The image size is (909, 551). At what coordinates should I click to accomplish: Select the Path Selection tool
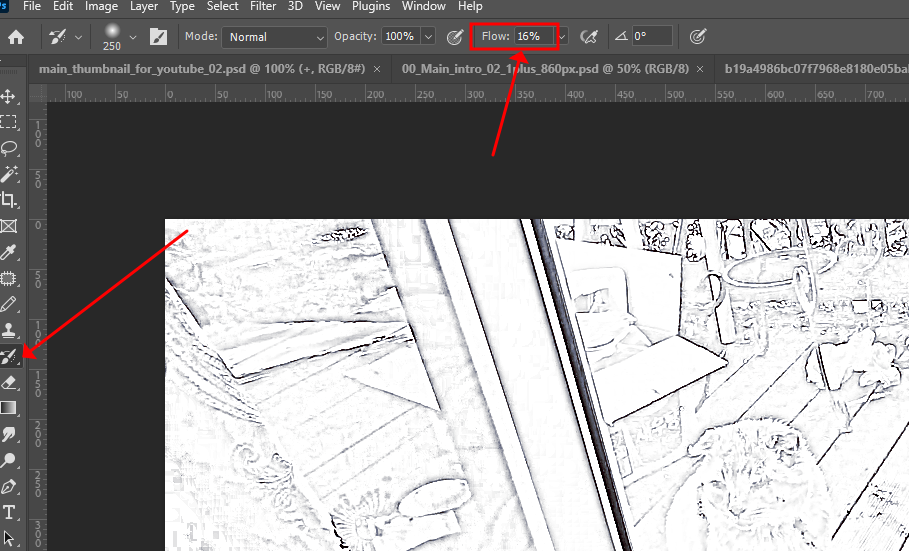coord(8,538)
